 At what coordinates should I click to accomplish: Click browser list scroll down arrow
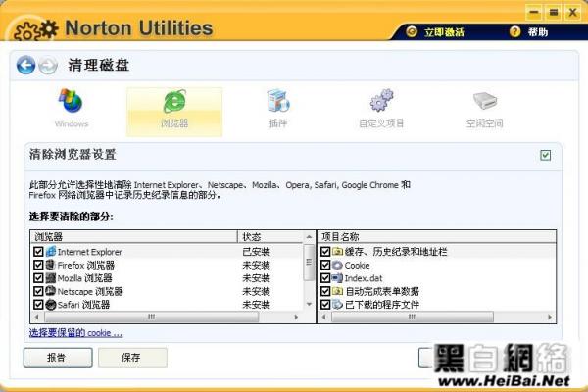point(309,304)
